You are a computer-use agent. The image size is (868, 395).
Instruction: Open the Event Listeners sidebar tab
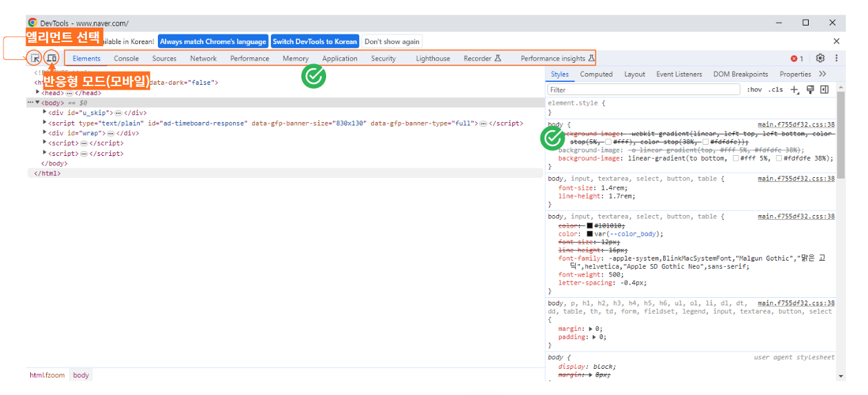[x=679, y=74]
